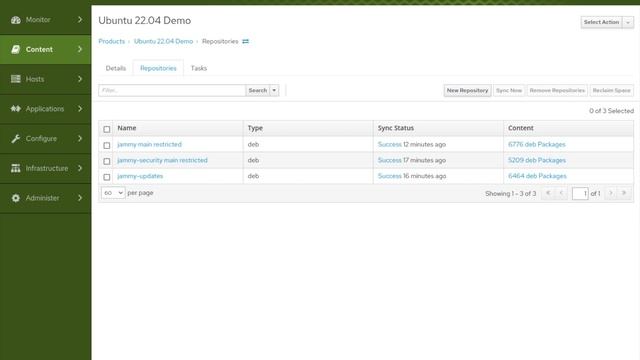Open Success status for jammy-updates
The image size is (640, 360).
click(390, 176)
